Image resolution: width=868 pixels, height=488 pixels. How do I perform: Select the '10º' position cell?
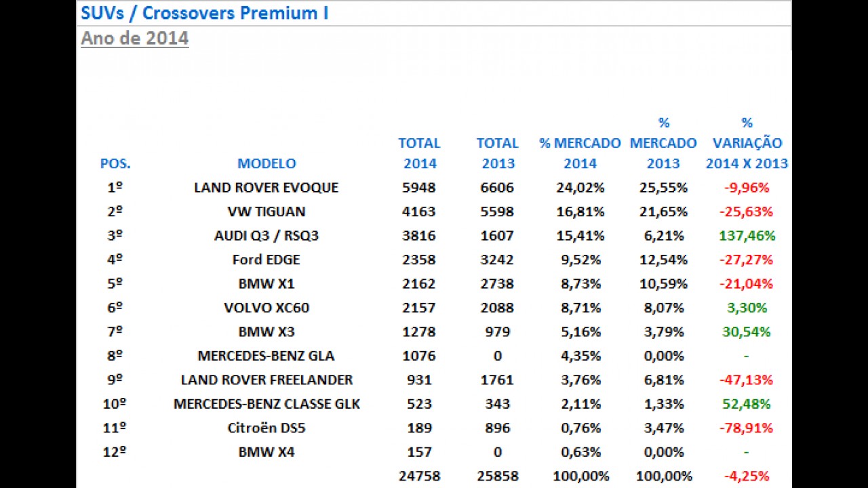click(115, 404)
